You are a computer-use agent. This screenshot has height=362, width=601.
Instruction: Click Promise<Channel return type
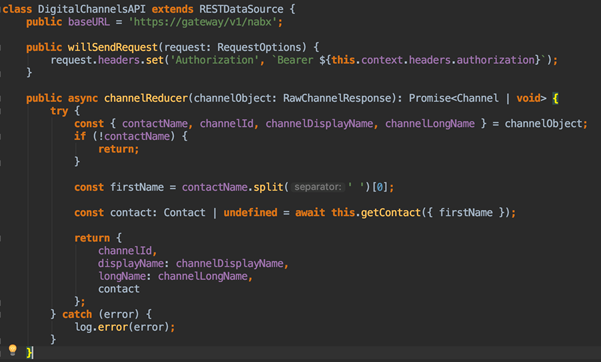453,98
